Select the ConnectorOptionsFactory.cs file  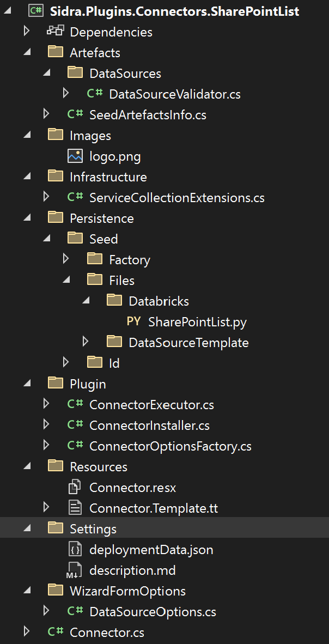click(x=170, y=446)
